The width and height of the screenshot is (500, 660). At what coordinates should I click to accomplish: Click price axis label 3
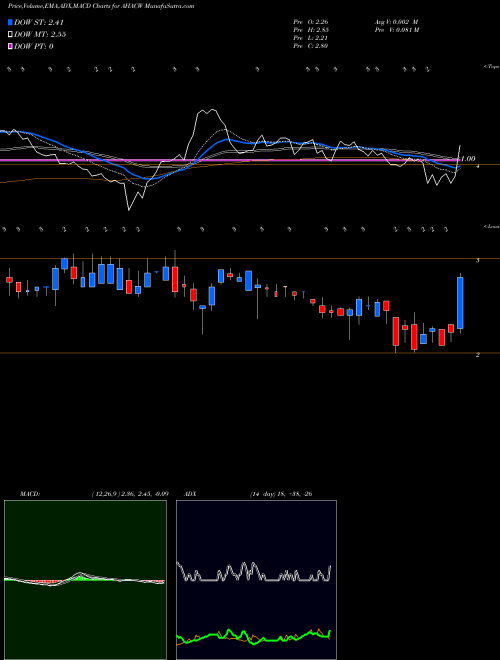point(478,261)
